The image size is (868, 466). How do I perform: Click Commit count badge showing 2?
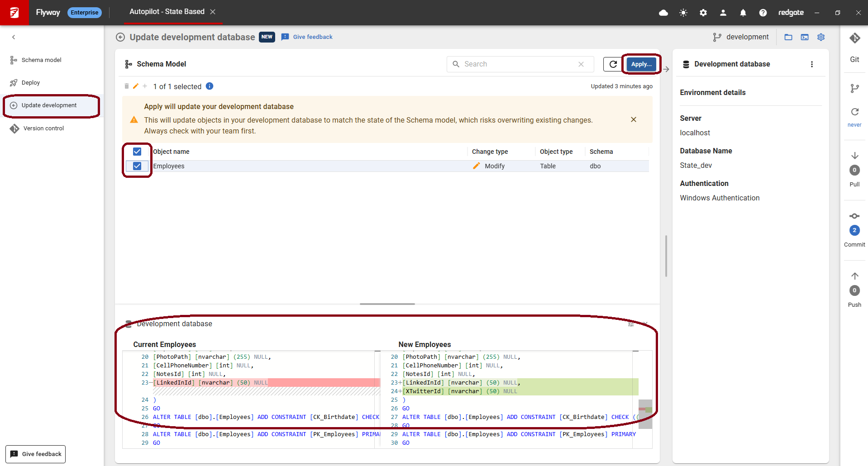point(854,230)
